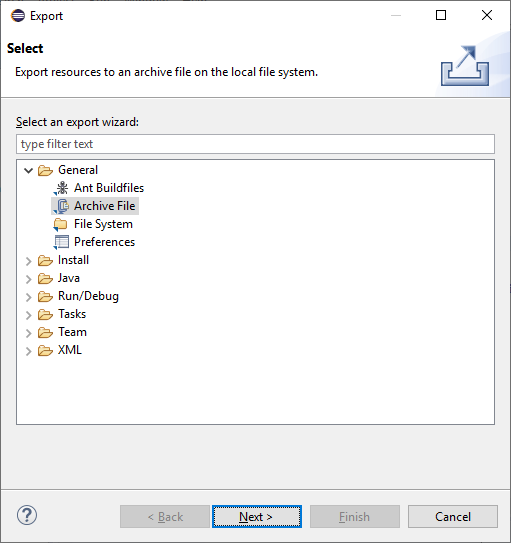
Task: Expand the Install category
Action: tap(28, 260)
